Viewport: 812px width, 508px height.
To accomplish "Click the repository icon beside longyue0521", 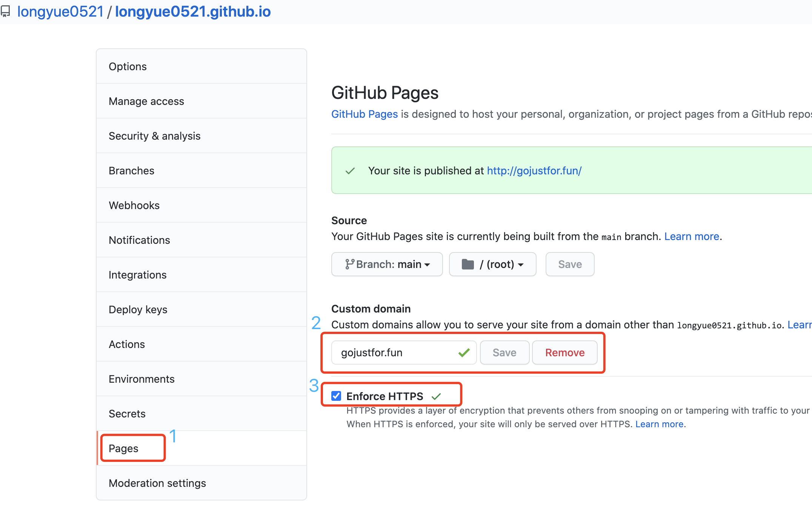I will [5, 12].
